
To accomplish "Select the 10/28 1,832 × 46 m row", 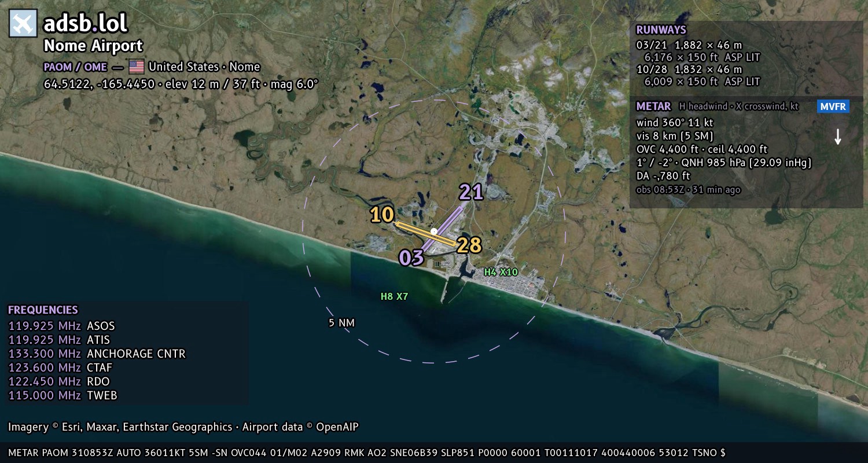I will [689, 69].
